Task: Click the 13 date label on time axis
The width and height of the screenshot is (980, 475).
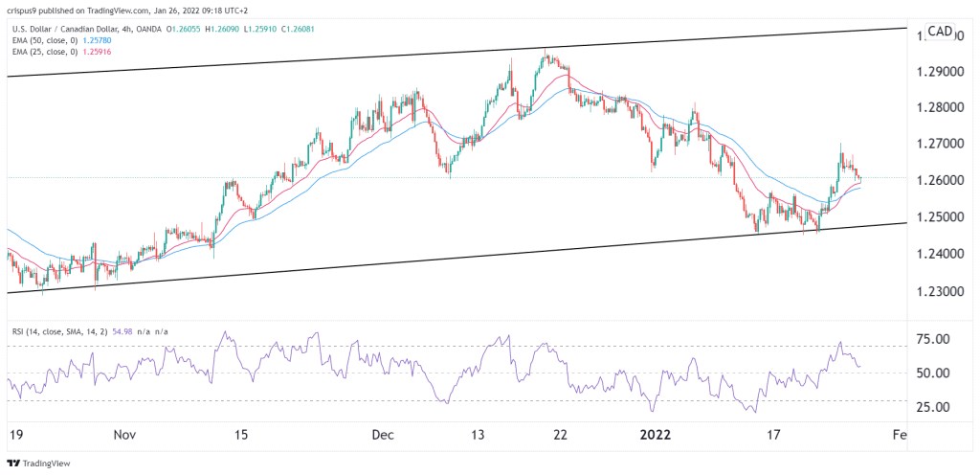Action: (x=479, y=435)
